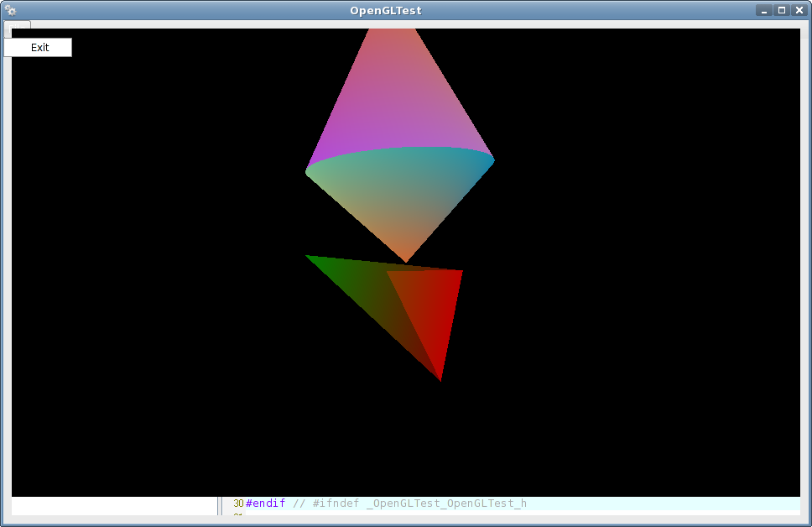Click line number 30 in the code gutter

click(x=238, y=504)
